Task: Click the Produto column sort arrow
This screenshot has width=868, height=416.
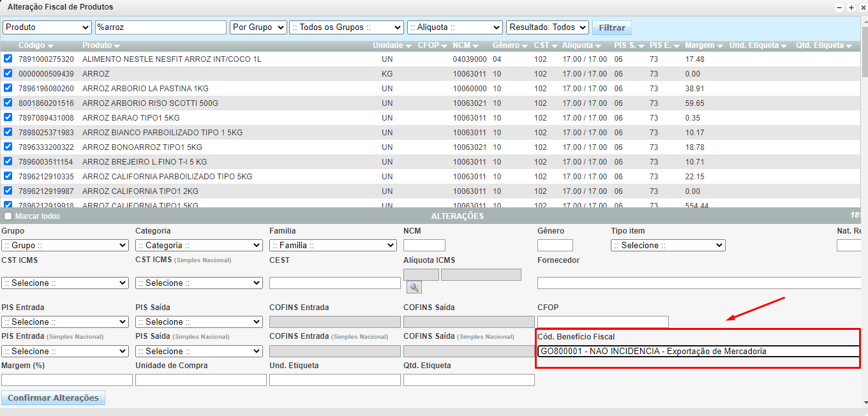Action: click(x=117, y=46)
